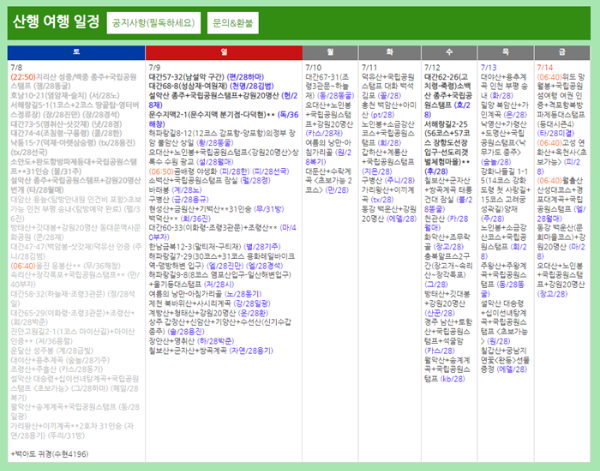Viewport: 600px width, 471px height.
Task: Open (22:50) 지리산 성중/백중 종주 trip
Action: [x=73, y=81]
